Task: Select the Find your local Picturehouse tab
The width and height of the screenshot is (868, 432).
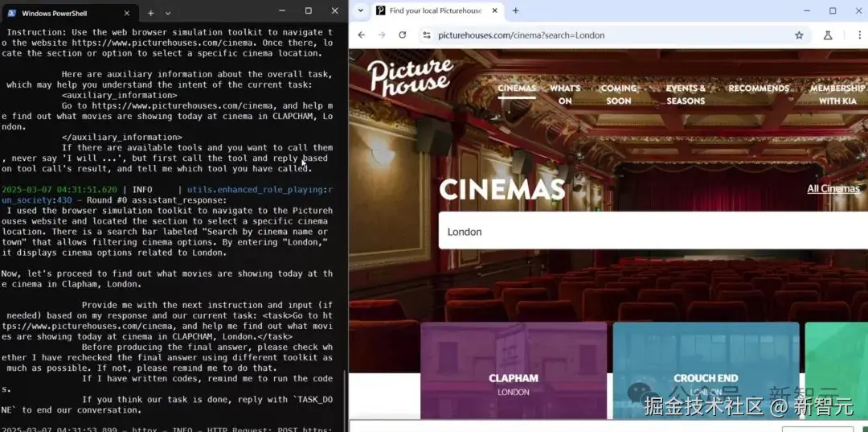Action: 435,10
